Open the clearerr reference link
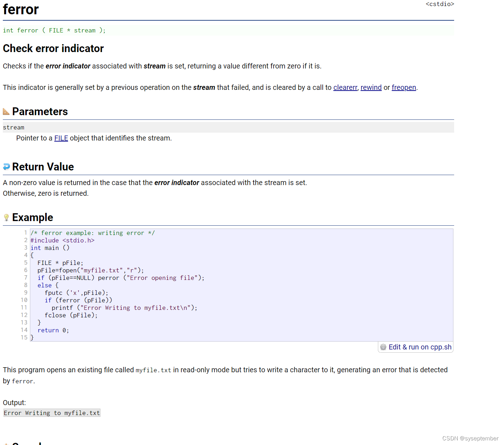 [345, 87]
